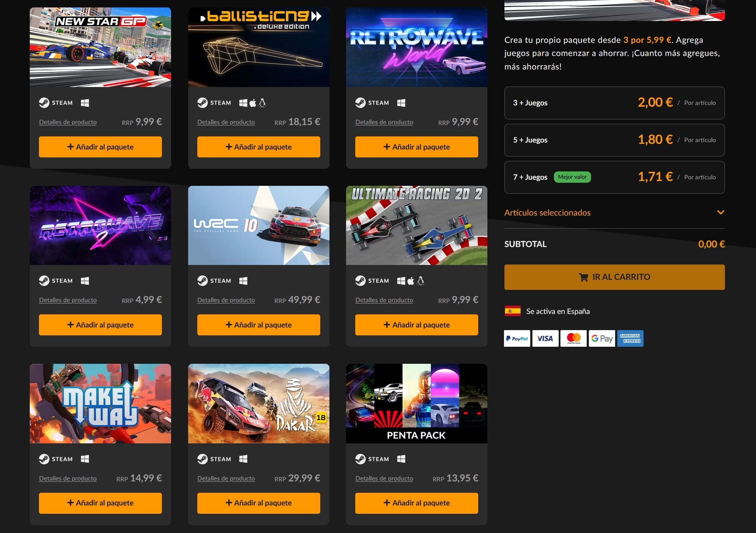Image resolution: width=756 pixels, height=533 pixels.
Task: Add Dakar 18 to the bundle
Action: click(x=259, y=503)
